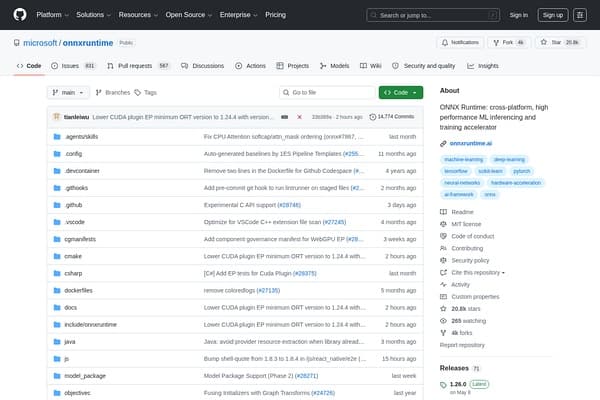Screen dimensions: 600x400
Task: Click the folder icon next to .vscode
Action: click(x=57, y=222)
